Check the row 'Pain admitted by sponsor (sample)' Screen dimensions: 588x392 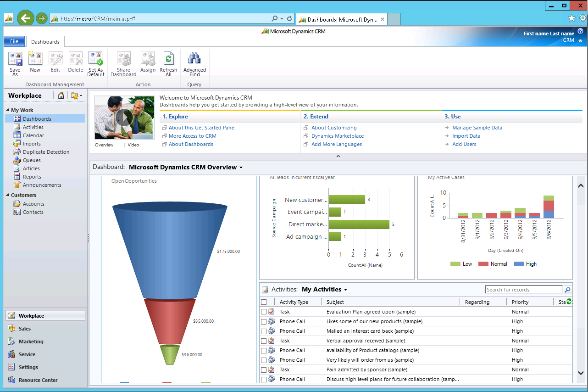(x=264, y=370)
